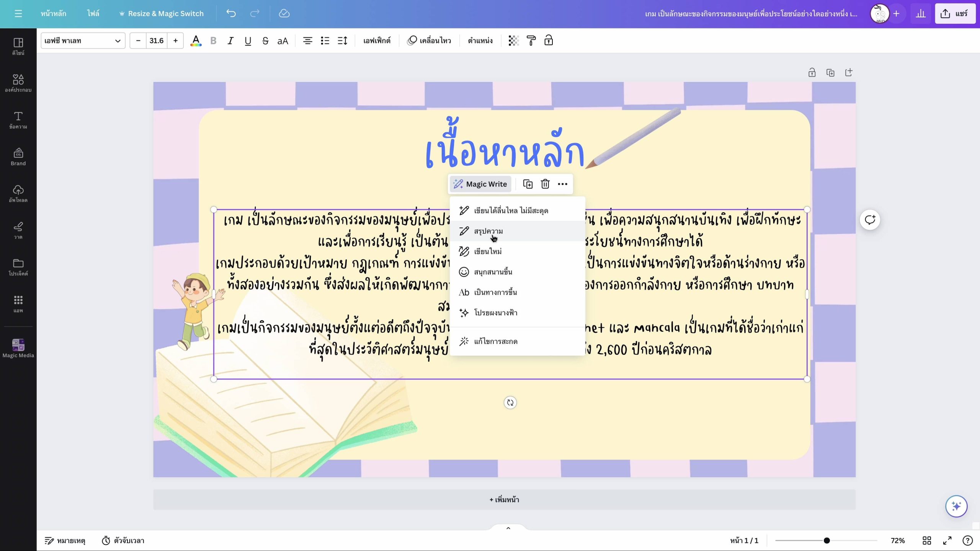The image size is (980, 551).
Task: Open the text color picker
Action: tap(196, 41)
